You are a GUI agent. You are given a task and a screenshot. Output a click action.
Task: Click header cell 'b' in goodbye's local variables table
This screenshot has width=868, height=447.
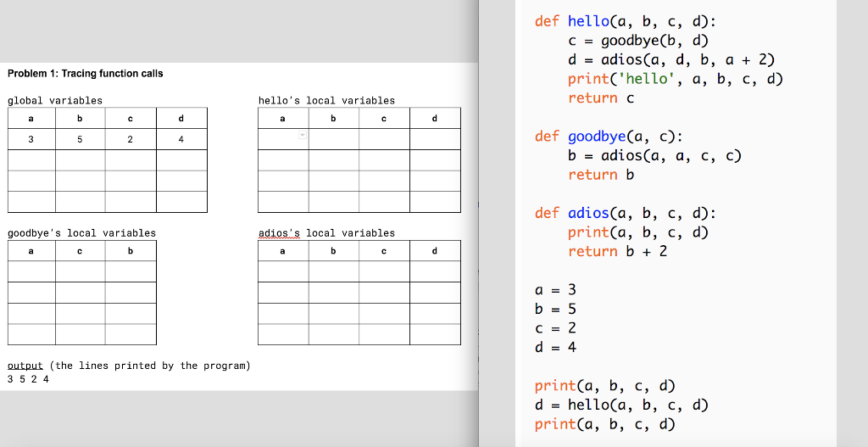click(131, 251)
